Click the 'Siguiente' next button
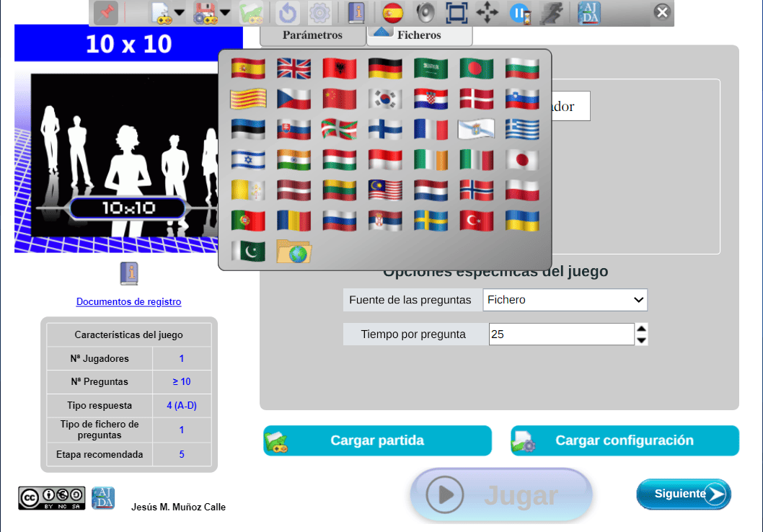Viewport: 763px width, 532px height. (x=683, y=494)
